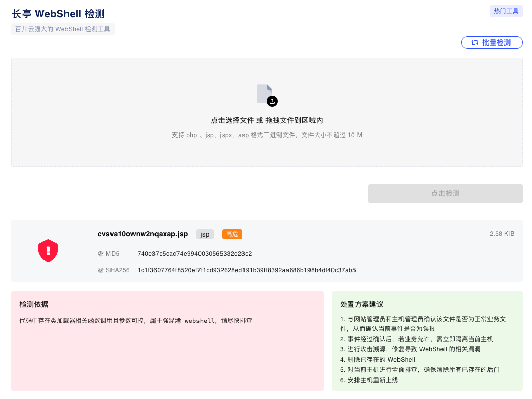The width and height of the screenshot is (532, 399).
Task: Click the fingerprint icon beside MD5
Action: point(101,254)
